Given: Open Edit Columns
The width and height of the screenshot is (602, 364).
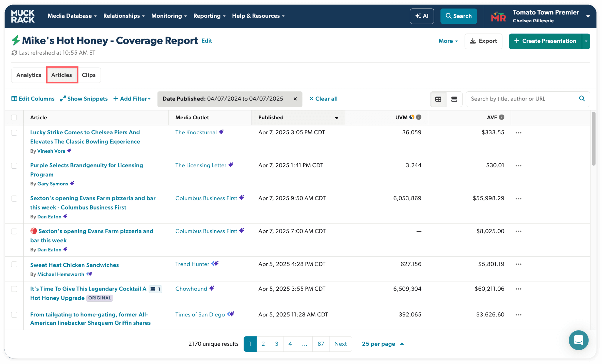Looking at the screenshot, I should click(33, 99).
